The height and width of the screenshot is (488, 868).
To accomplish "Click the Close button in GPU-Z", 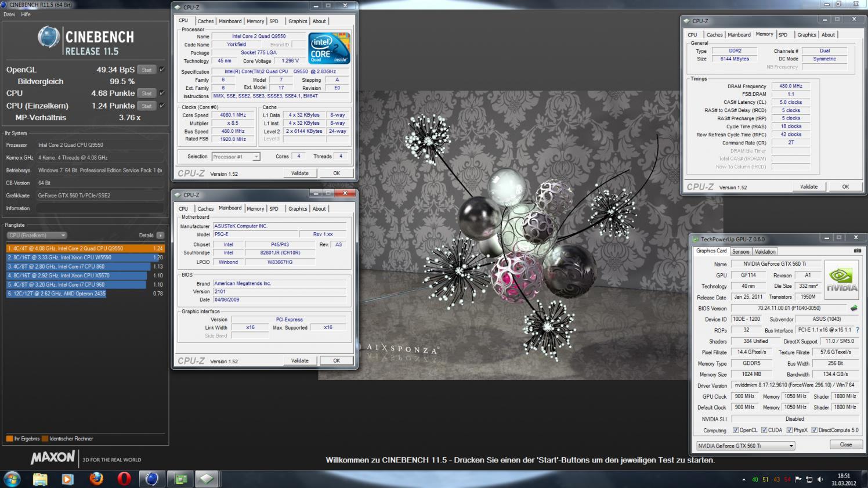I will coord(846,445).
